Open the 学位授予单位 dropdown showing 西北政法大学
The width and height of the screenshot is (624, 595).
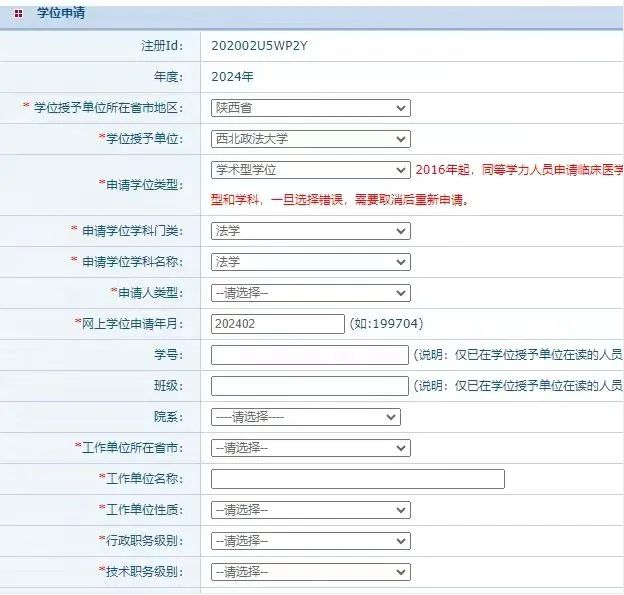(310, 139)
